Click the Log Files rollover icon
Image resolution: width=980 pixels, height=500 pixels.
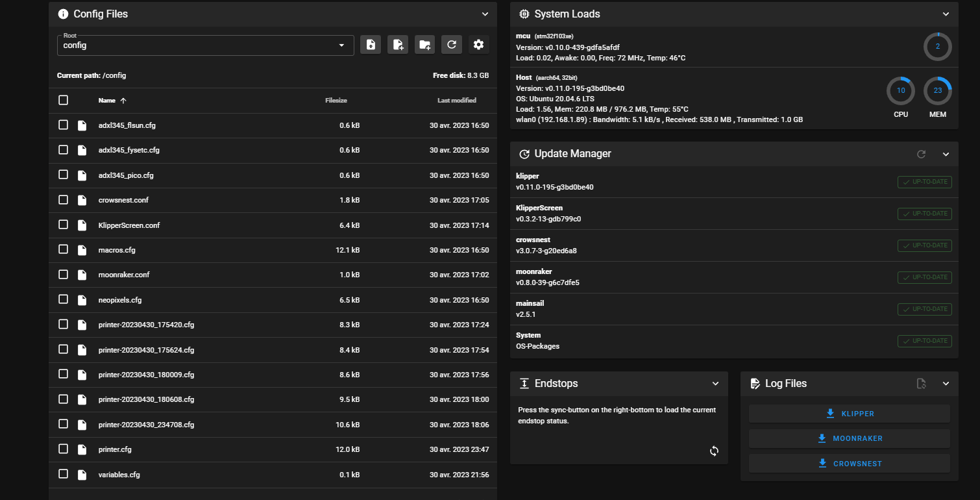click(921, 384)
